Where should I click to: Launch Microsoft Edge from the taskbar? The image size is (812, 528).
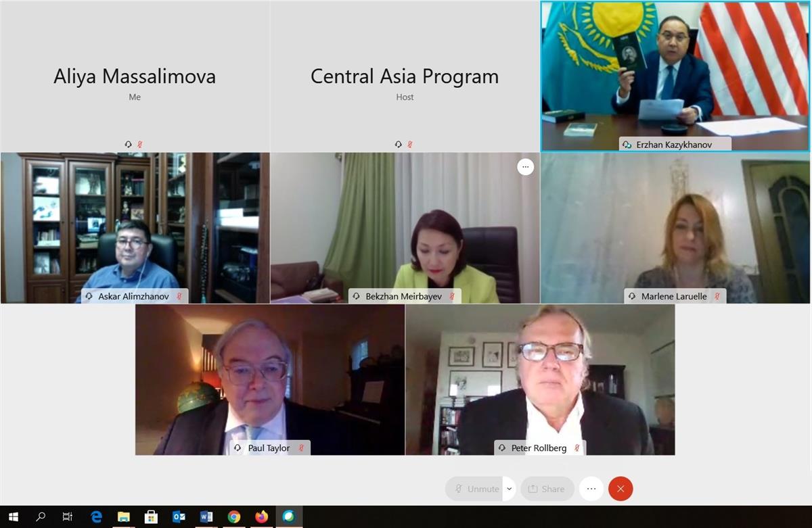coord(96,517)
